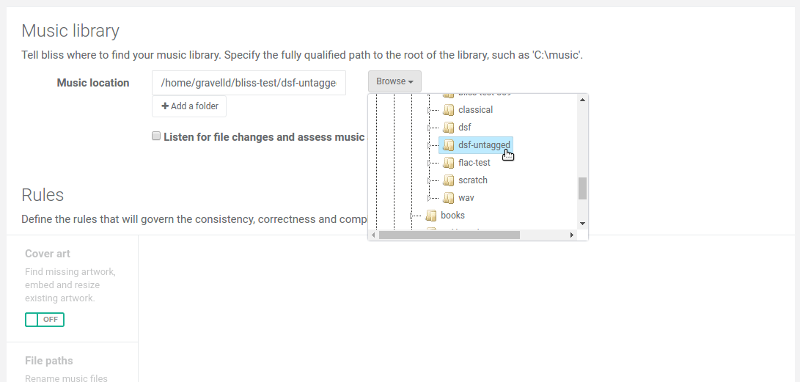This screenshot has height=382, width=800.
Task: Enable Listen for file changes checkbox
Action: [157, 136]
